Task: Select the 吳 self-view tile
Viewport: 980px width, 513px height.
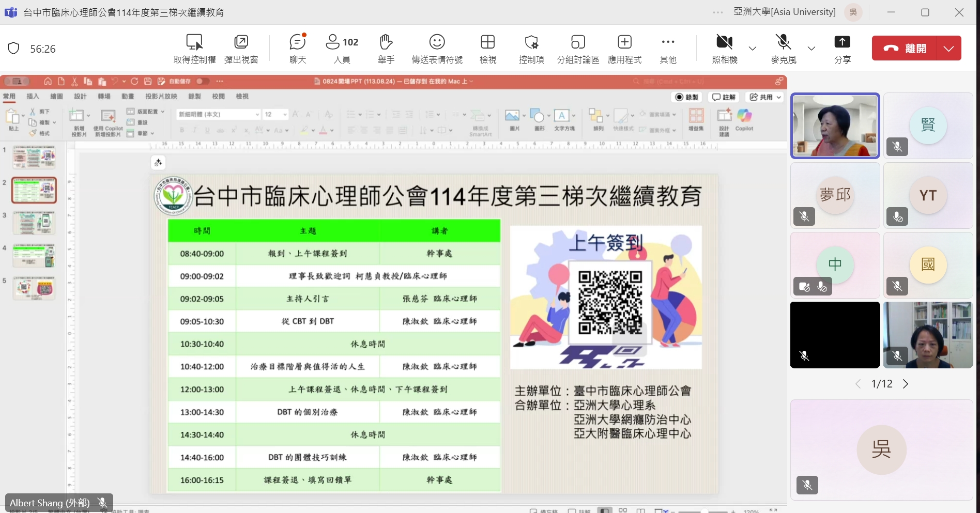Action: click(881, 449)
